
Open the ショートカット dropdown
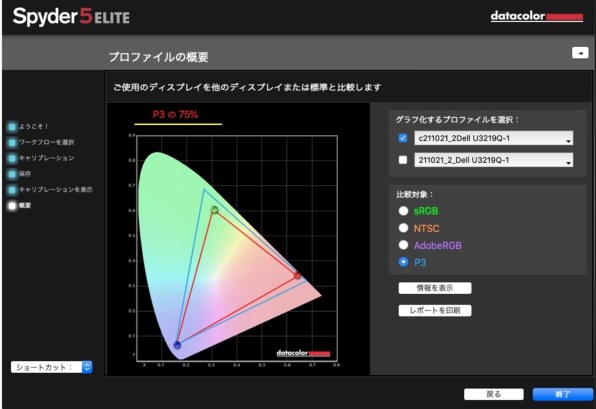coord(51,367)
